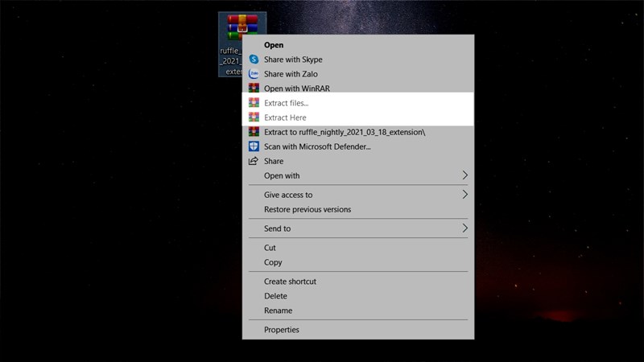Choose Cut from the context menu
The width and height of the screenshot is (644, 362).
coord(358,248)
